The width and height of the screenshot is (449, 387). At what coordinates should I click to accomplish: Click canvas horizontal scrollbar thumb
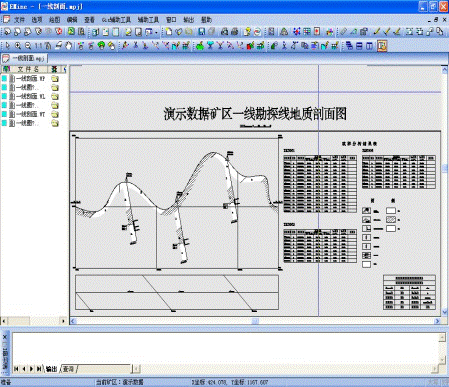coord(255,321)
